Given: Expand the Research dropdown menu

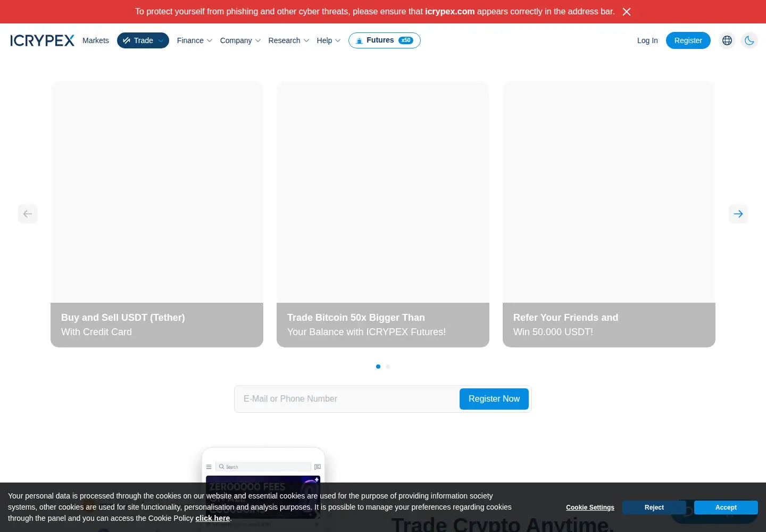Looking at the screenshot, I should pyautogui.click(x=289, y=40).
